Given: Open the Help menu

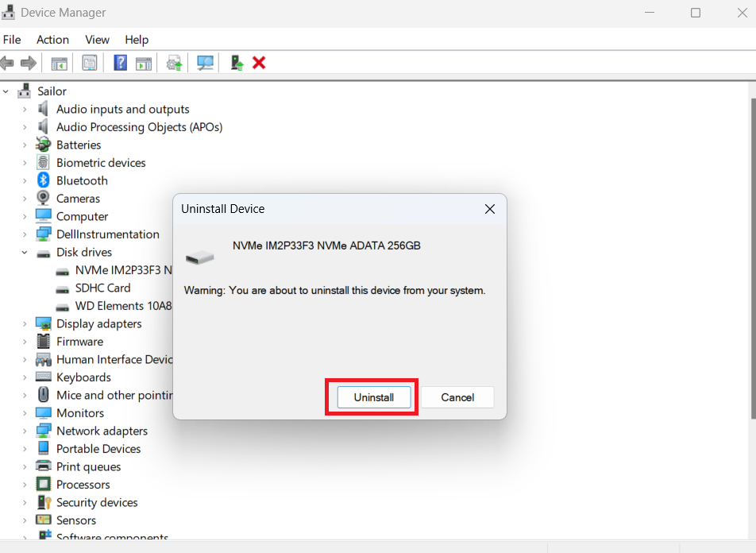Looking at the screenshot, I should (x=137, y=40).
